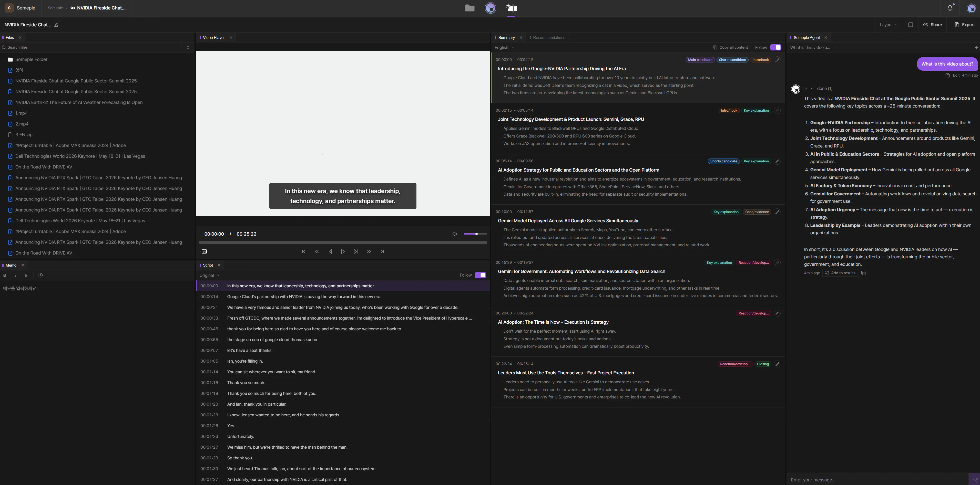980x485 pixels.
Task: Focus the 'Enter your message...' chat input
Action: pos(877,480)
